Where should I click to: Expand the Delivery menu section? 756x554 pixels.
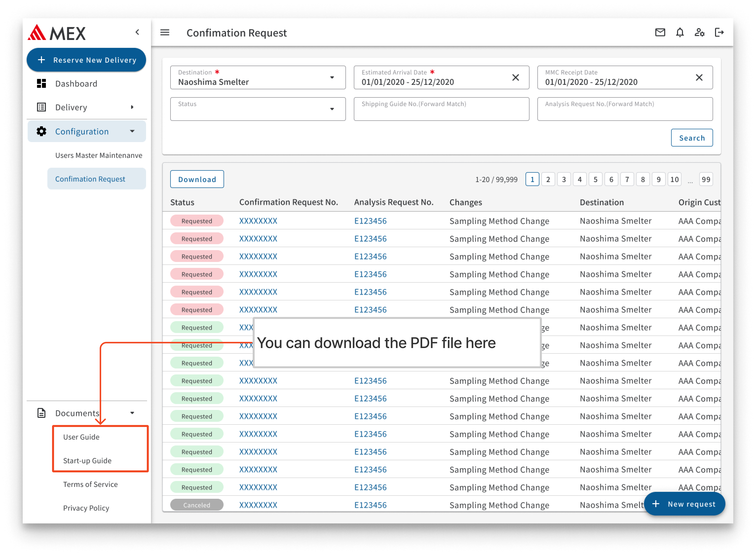click(x=132, y=107)
